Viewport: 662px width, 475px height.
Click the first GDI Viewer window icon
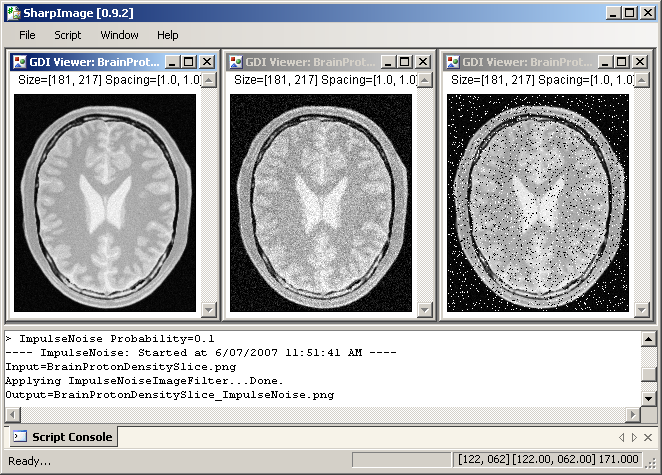click(x=19, y=62)
